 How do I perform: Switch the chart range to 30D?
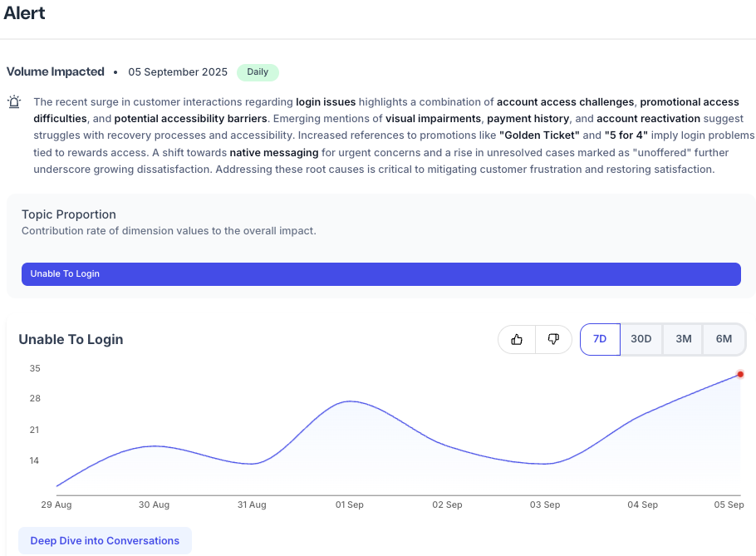click(641, 339)
